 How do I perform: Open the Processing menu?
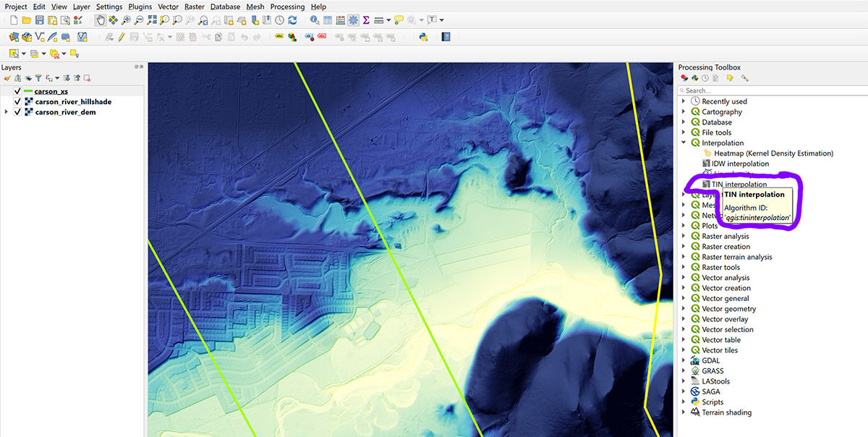tap(287, 7)
